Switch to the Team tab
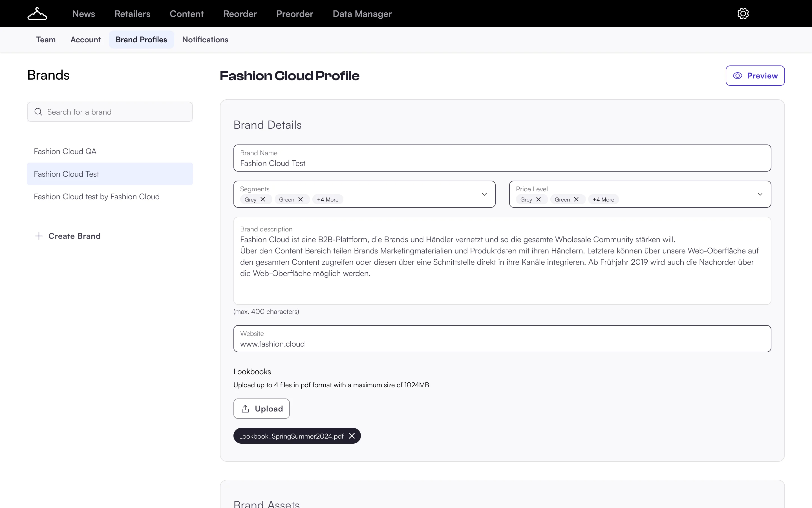Viewport: 812px width, 508px height. (x=46, y=40)
